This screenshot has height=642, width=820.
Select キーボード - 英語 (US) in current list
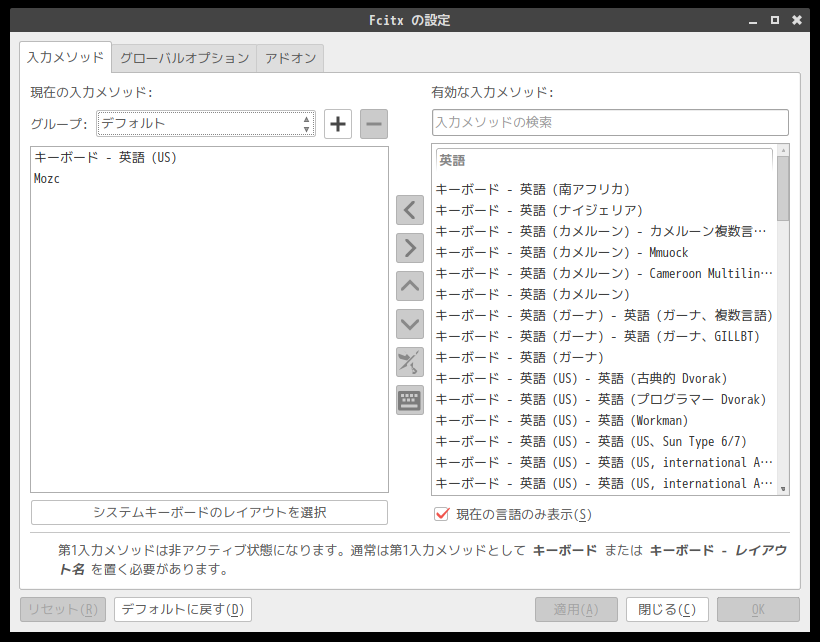(x=209, y=157)
